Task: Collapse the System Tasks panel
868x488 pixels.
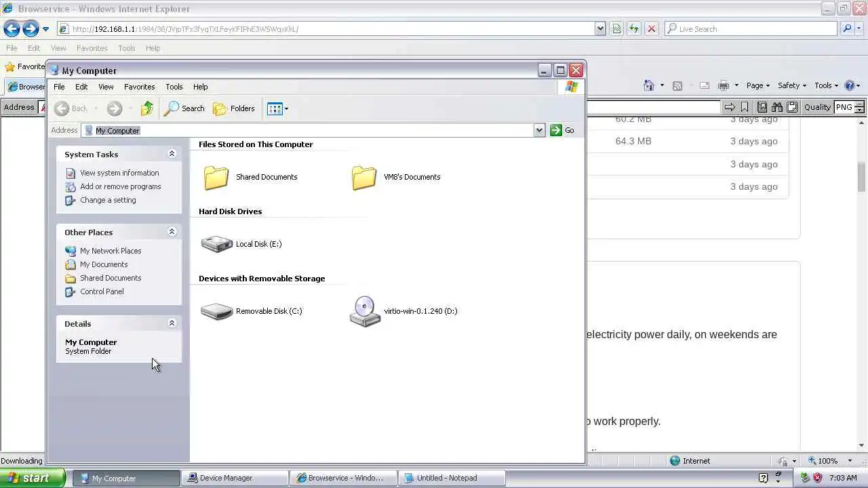Action: [x=172, y=154]
